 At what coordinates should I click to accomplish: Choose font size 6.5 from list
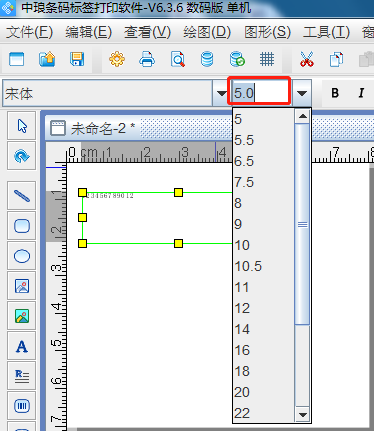(x=263, y=161)
